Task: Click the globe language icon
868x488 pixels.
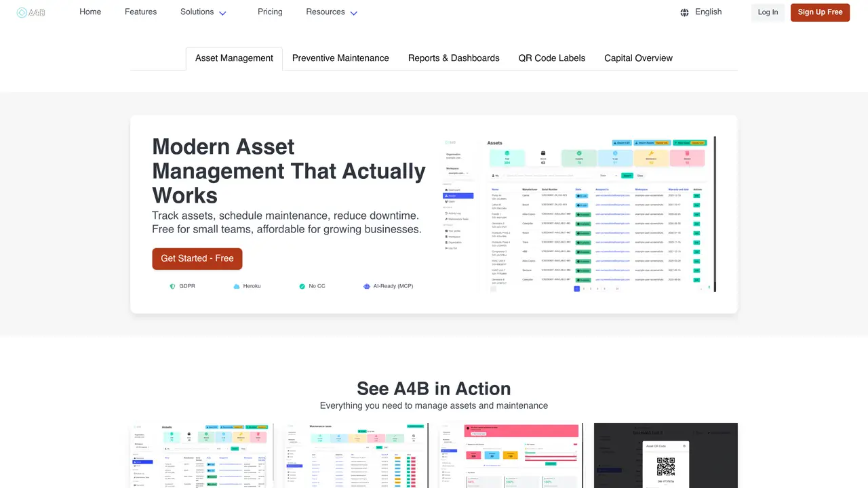Action: point(684,12)
